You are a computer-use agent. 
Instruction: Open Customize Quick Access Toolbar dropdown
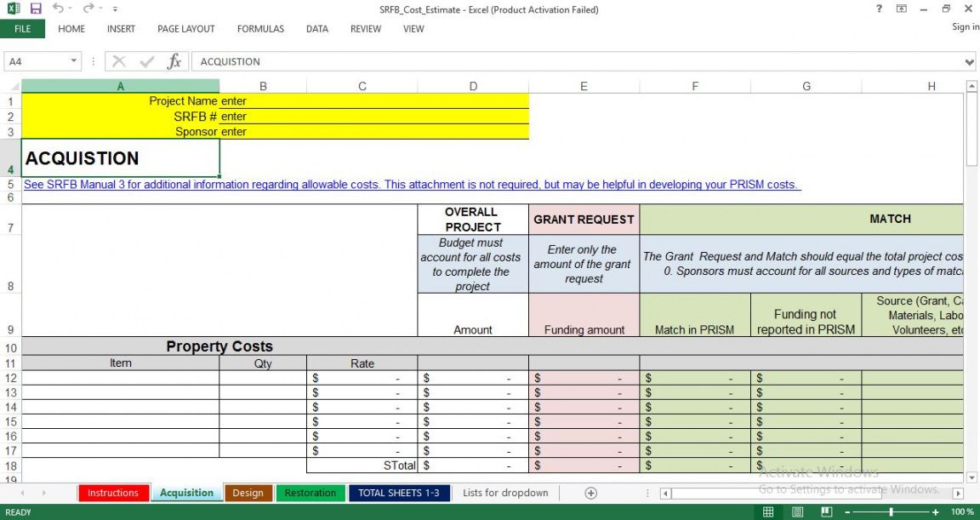pos(115,9)
